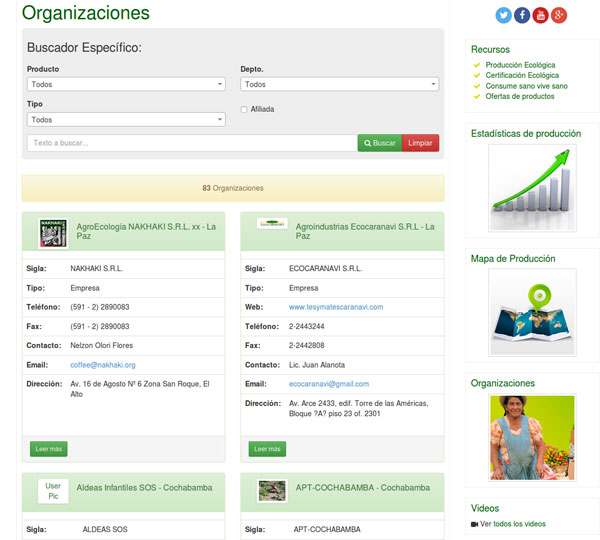The width and height of the screenshot is (600, 540).
Task: Select the text Lic. Juan Alanota
Action: point(317,365)
